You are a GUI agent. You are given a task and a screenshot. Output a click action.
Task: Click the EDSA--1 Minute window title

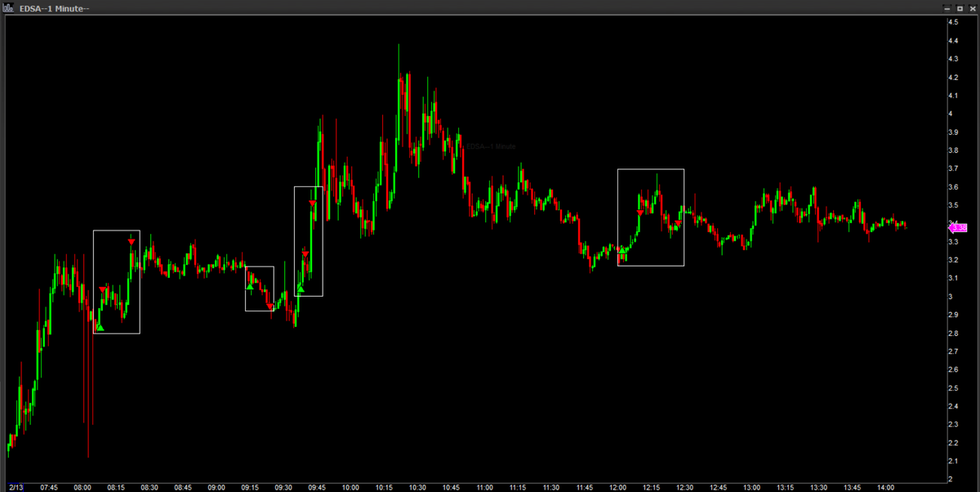(x=55, y=7)
